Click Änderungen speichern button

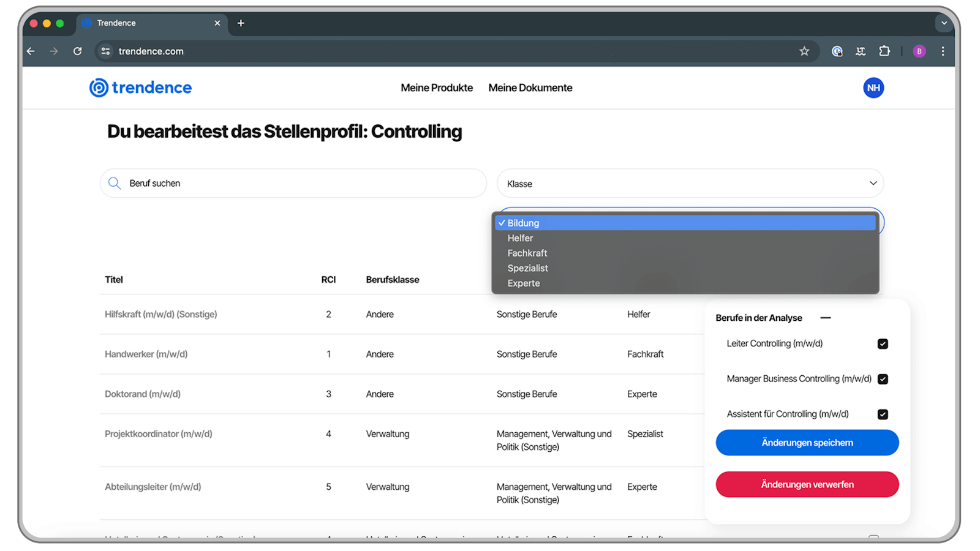point(807,443)
